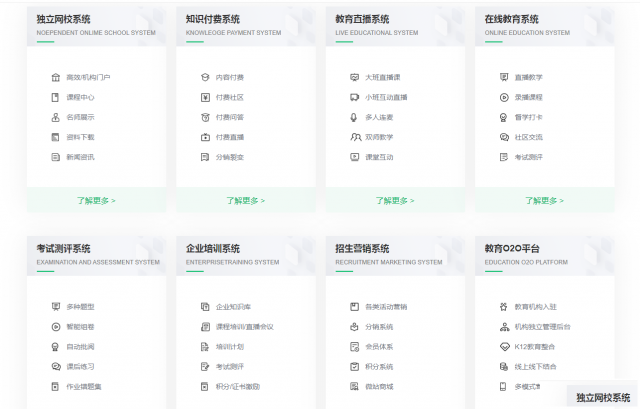640x409 pixels.
Task: Click the 智能组卷 icon in 考试测评系统
Action: 56,326
